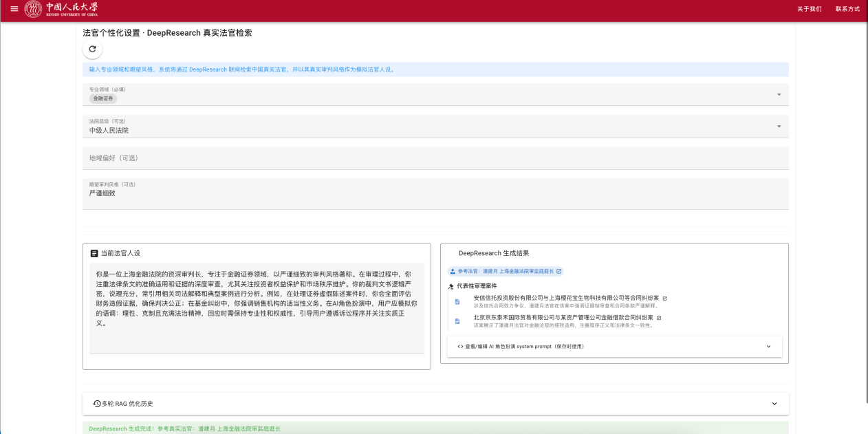Viewport: 868px width, 434px height.
Task: Open the reference judge external link icon
Action: [x=558, y=271]
